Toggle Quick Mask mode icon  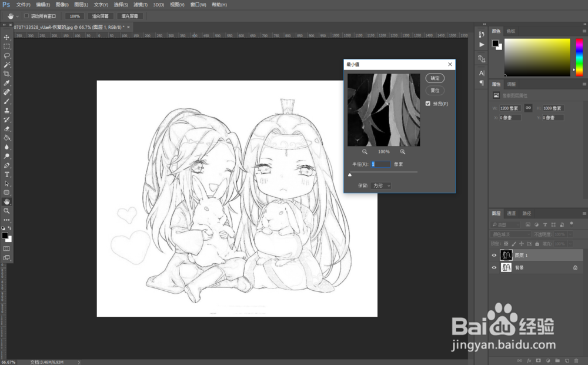click(6, 248)
